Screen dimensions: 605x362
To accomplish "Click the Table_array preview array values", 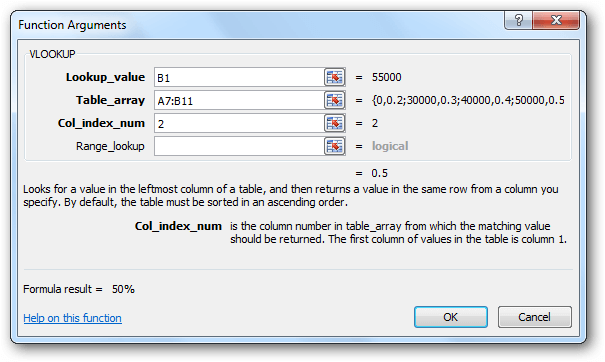I will 468,100.
